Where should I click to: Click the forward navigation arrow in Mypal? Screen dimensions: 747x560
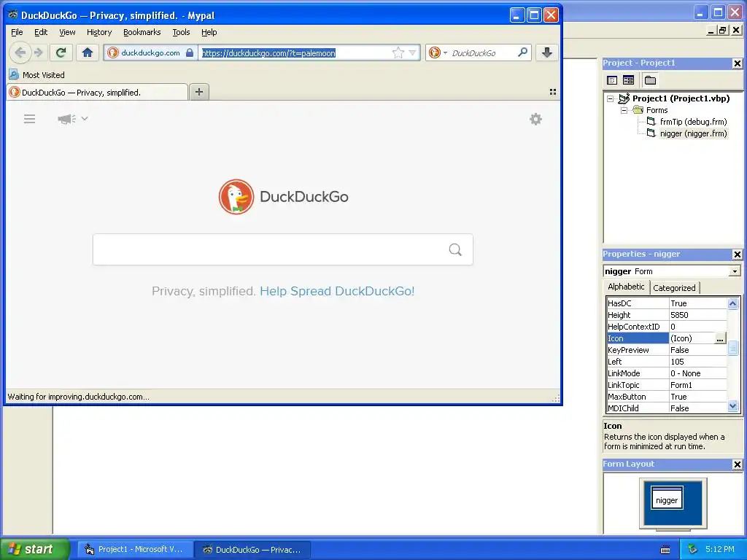[x=39, y=52]
